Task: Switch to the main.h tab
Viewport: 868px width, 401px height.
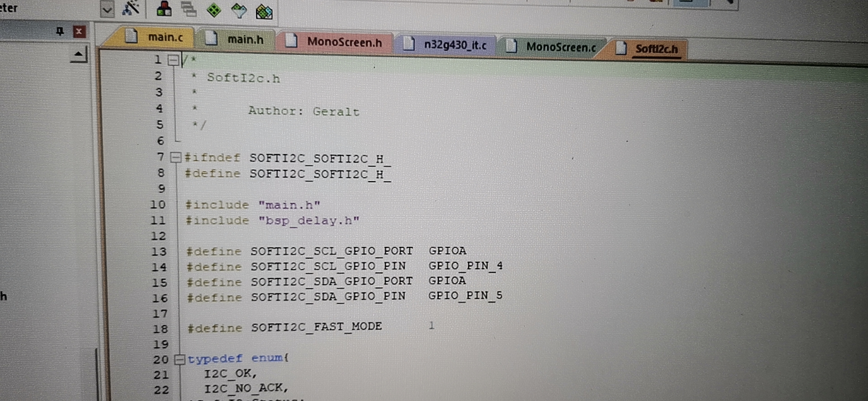Action: (245, 39)
